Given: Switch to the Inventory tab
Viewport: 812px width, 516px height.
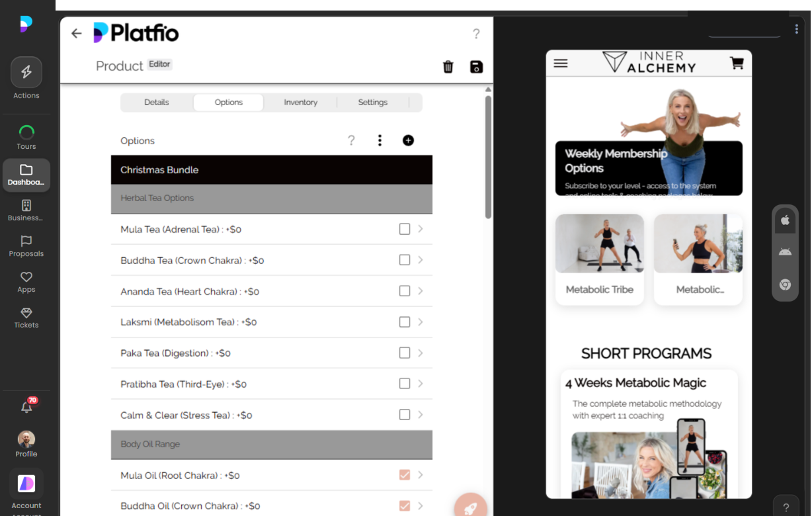Looking at the screenshot, I should coord(300,102).
